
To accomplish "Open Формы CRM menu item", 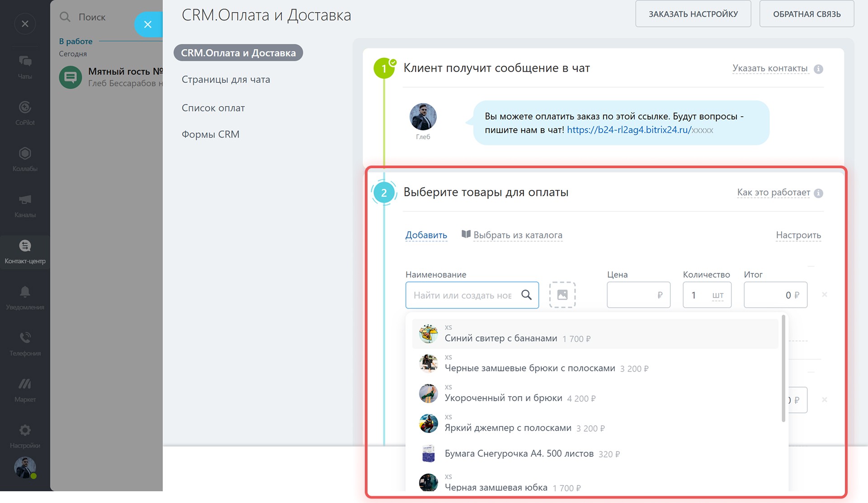I will [x=210, y=134].
